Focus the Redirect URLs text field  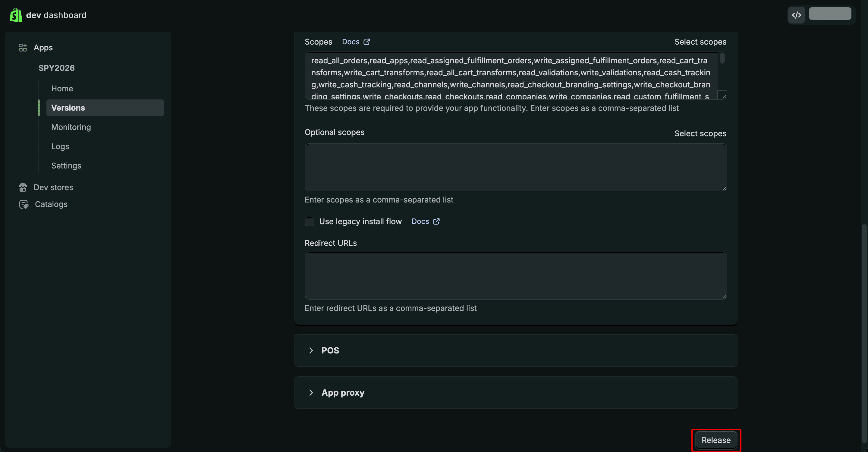coord(516,275)
